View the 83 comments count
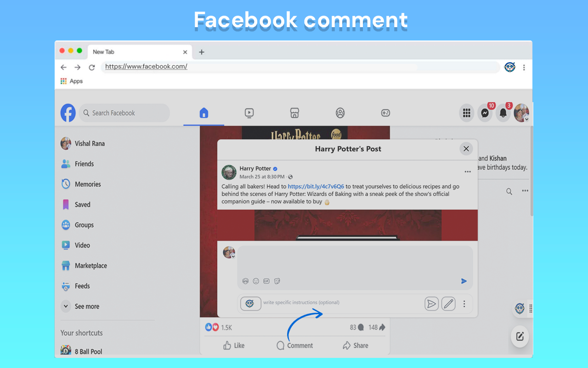The width and height of the screenshot is (588, 368). click(x=357, y=327)
